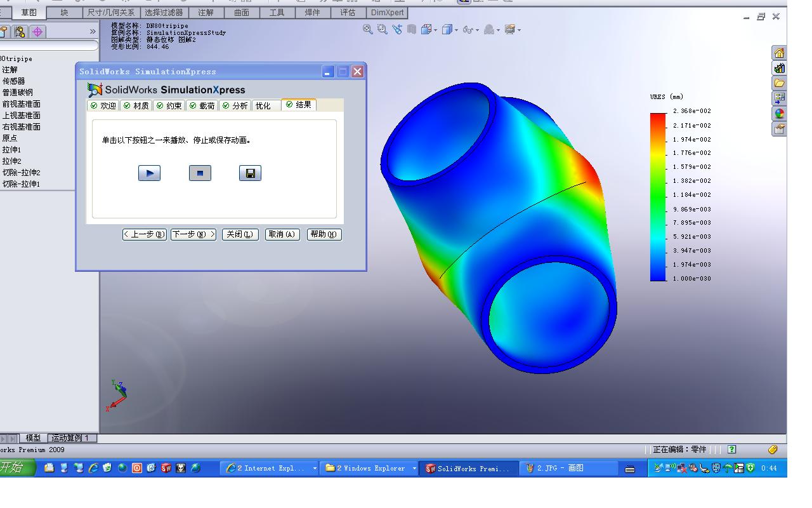The image size is (812, 508).
Task: Save the animation with the floppy disk button
Action: tap(250, 173)
